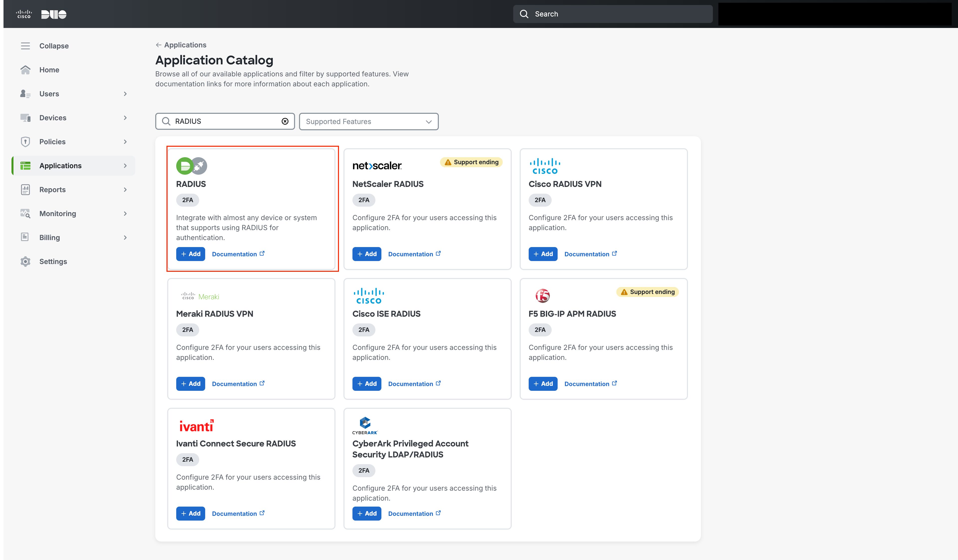Click the Applications sidebar icon

pyautogui.click(x=25, y=166)
